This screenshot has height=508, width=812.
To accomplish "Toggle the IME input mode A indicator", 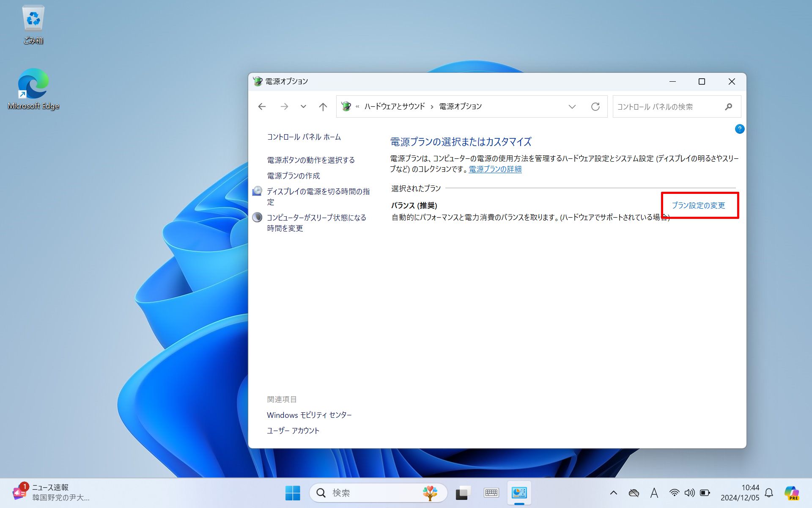I will click(654, 493).
